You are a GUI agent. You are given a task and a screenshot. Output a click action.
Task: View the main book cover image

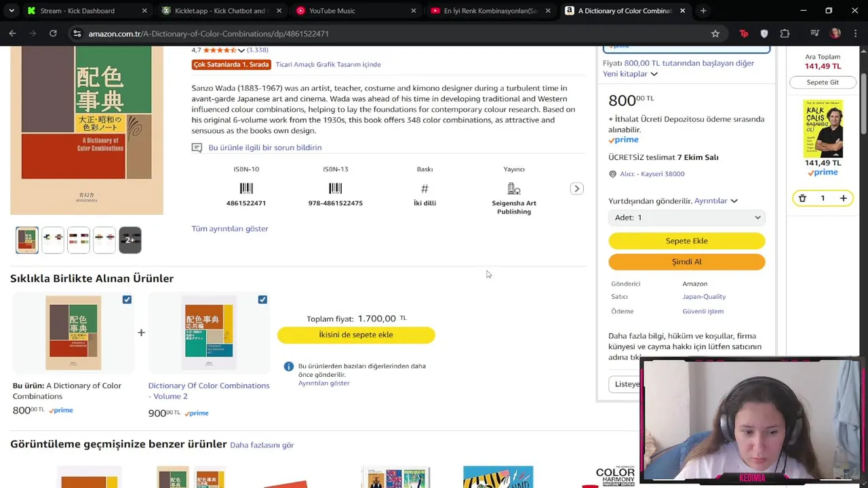(87, 130)
